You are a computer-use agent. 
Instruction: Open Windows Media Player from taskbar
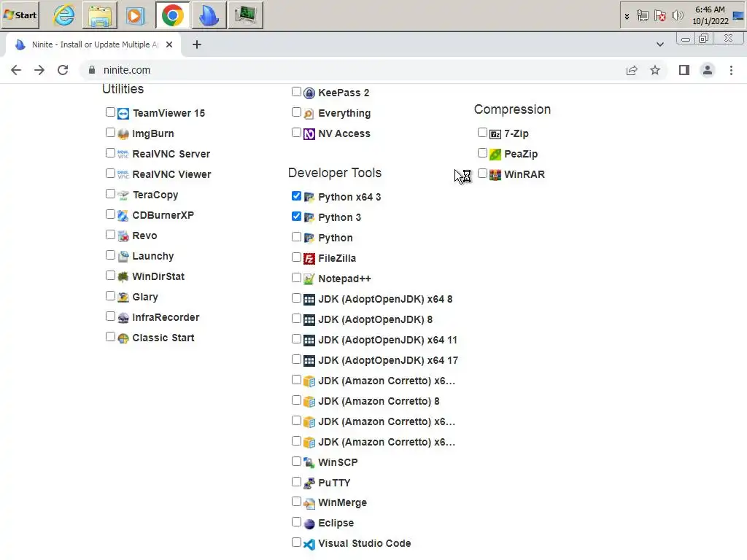pyautogui.click(x=136, y=15)
